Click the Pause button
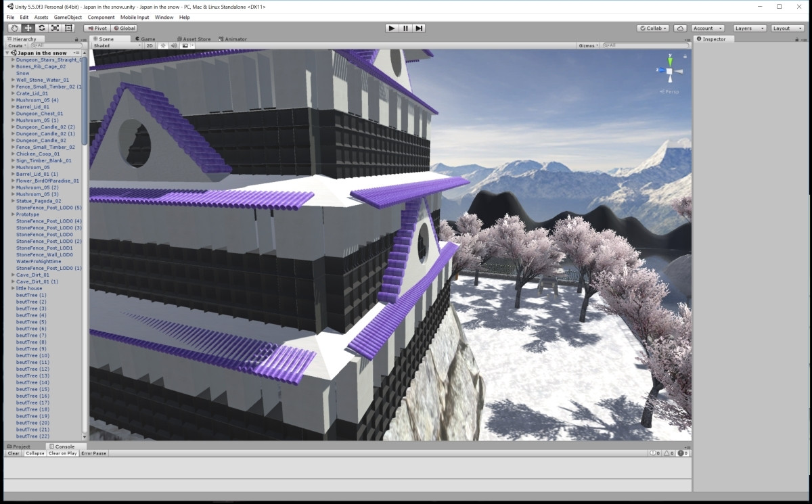This screenshot has height=504, width=812. [x=405, y=28]
